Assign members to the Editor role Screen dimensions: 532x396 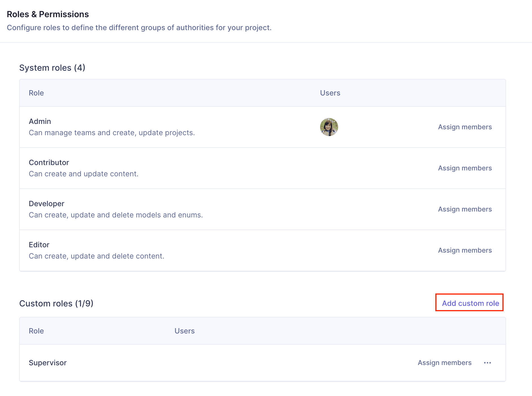[465, 250]
